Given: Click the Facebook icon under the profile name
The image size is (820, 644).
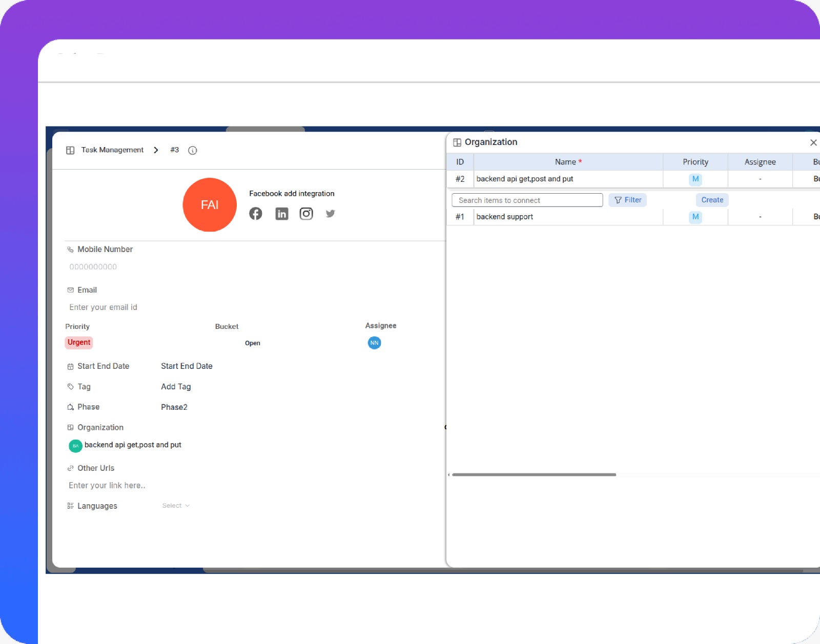Looking at the screenshot, I should tap(256, 214).
